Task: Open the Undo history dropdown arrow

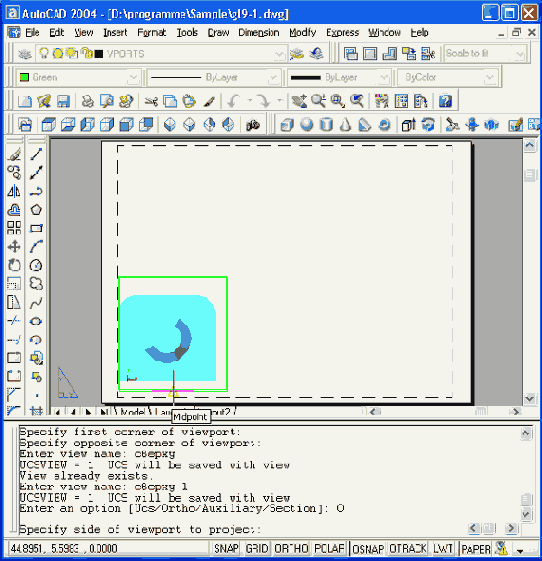Action: point(249,102)
